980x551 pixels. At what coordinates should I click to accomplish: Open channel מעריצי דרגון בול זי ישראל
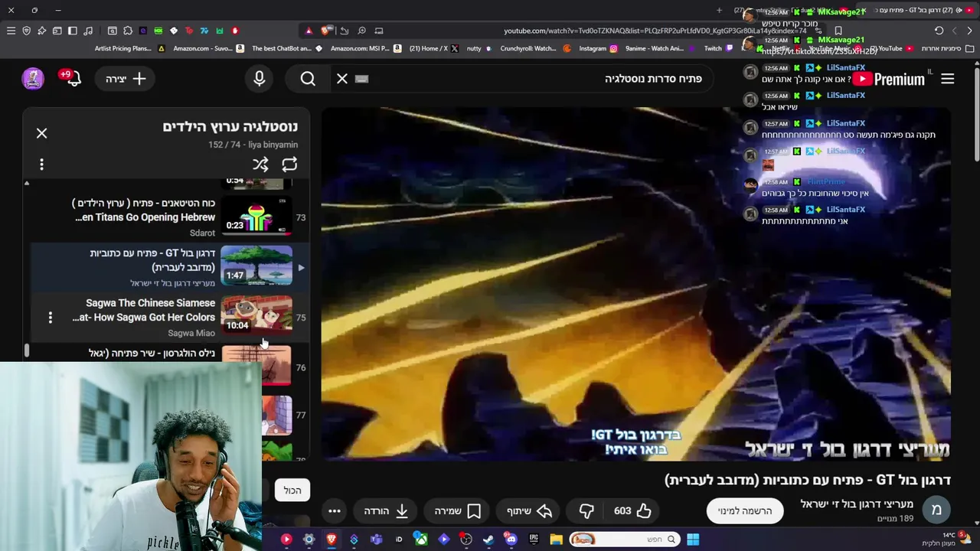pos(857,504)
